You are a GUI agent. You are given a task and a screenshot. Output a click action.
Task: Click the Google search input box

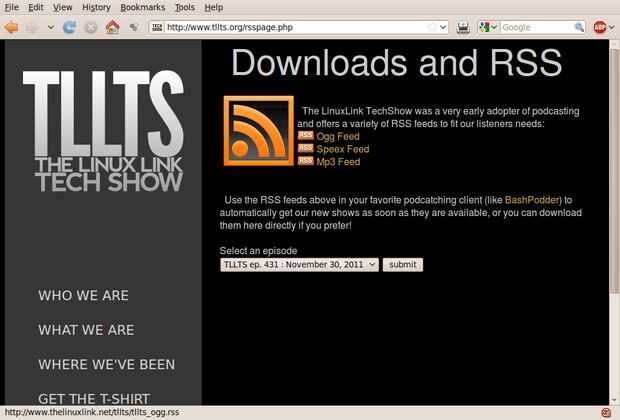(x=537, y=27)
